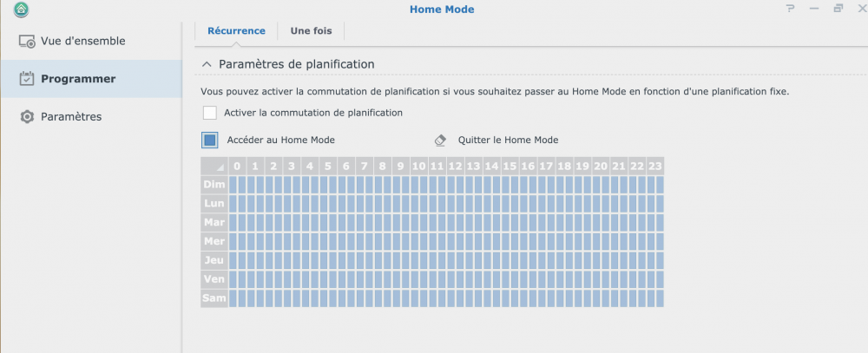Open Paramètres in the sidebar

click(x=70, y=117)
